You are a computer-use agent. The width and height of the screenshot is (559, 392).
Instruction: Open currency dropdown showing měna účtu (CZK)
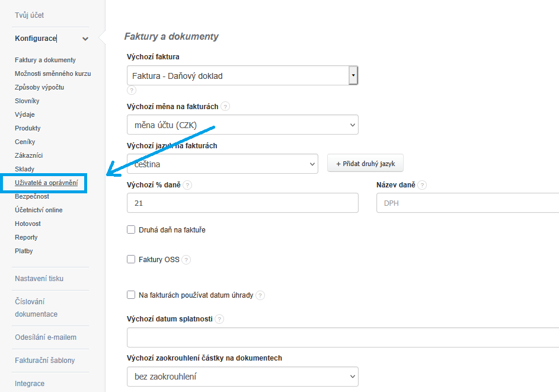click(242, 125)
